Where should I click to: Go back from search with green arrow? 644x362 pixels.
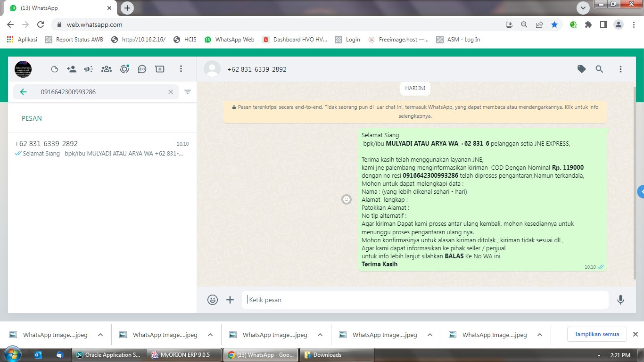pyautogui.click(x=24, y=92)
